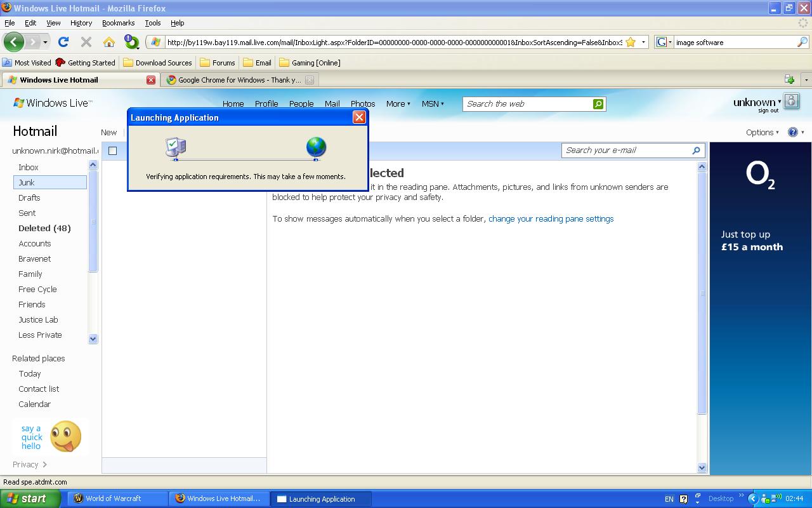Screen dimensions: 812x508
Task: Click the taskbar help question mark icon
Action: pos(683,499)
